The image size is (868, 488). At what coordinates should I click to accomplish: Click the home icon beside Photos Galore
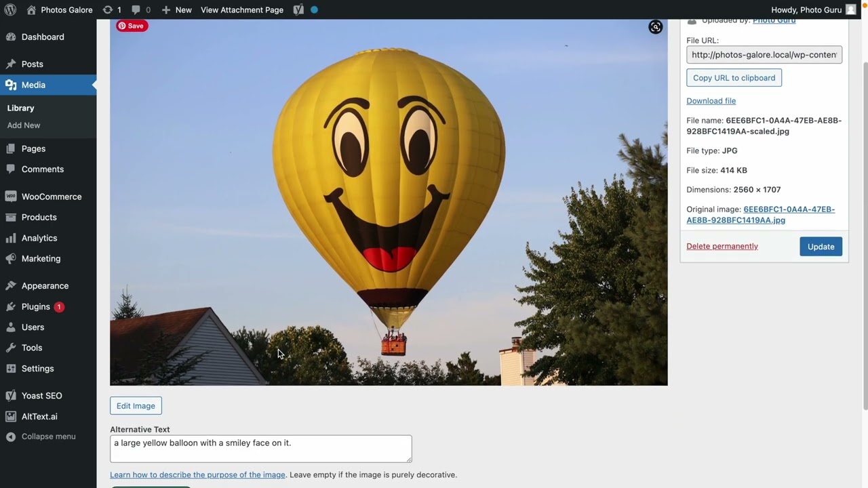coord(31,9)
